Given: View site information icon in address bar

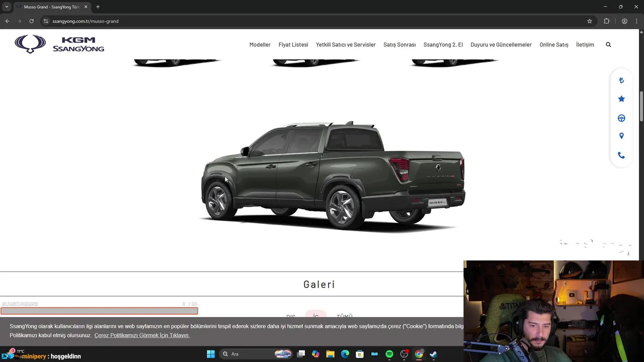Looking at the screenshot, I should point(45,21).
